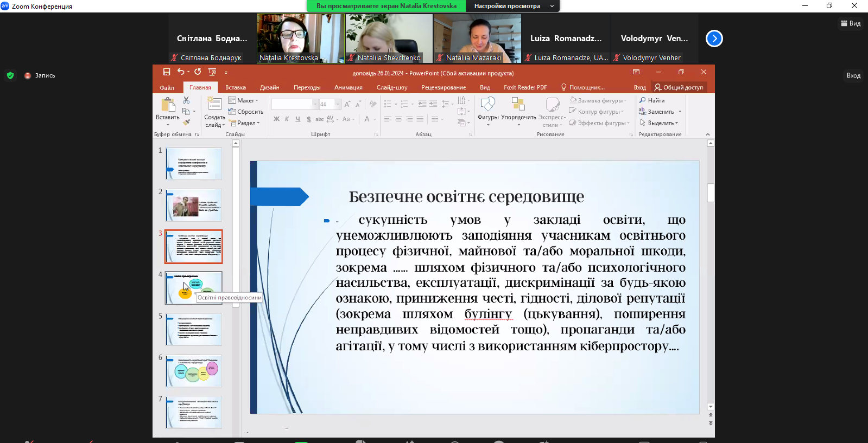Click the PowerPoint ribbon Вход sign-in link

640,87
